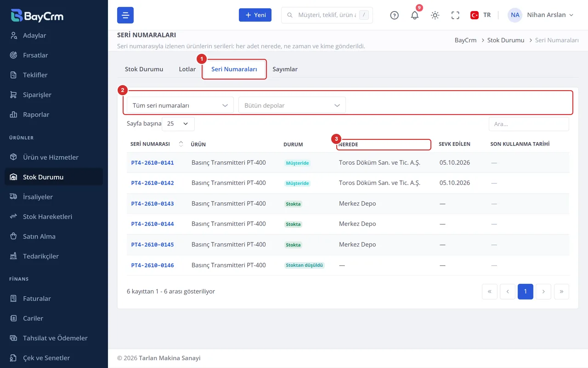588x368 pixels.
Task: Toggle the light/dark theme sun icon
Action: tap(435, 15)
